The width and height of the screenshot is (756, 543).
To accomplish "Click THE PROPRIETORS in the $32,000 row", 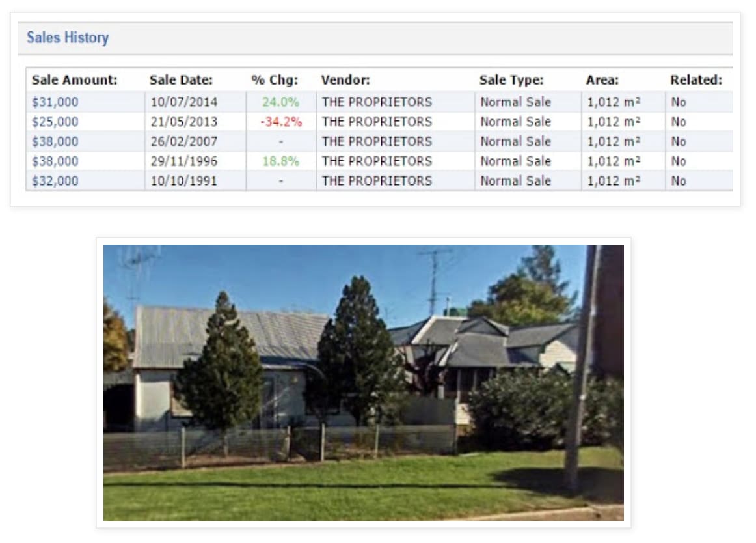I will click(x=377, y=181).
